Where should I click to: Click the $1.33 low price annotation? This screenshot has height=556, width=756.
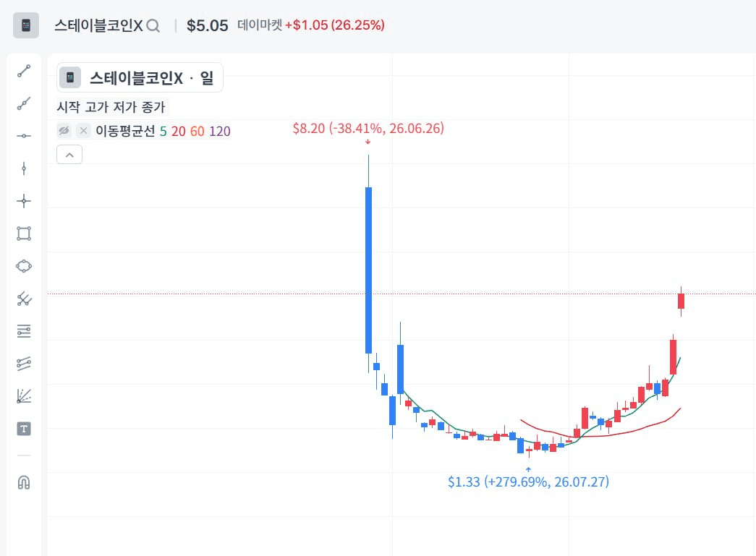pyautogui.click(x=528, y=482)
